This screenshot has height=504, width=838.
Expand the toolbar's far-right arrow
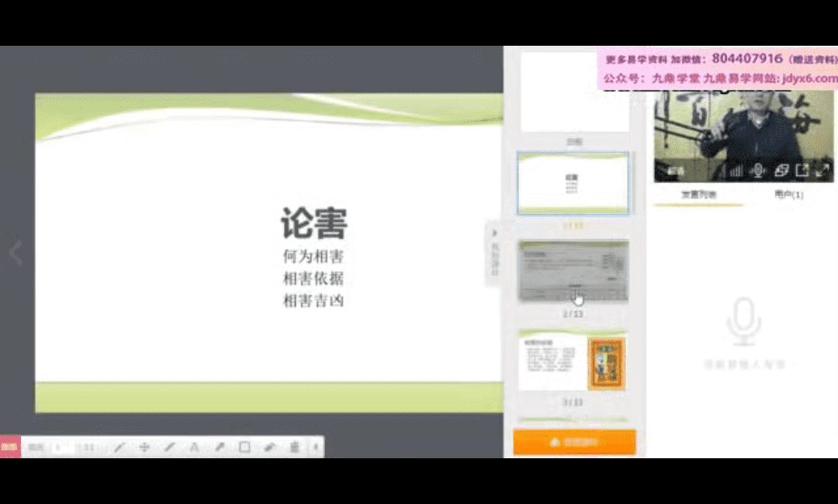(316, 447)
